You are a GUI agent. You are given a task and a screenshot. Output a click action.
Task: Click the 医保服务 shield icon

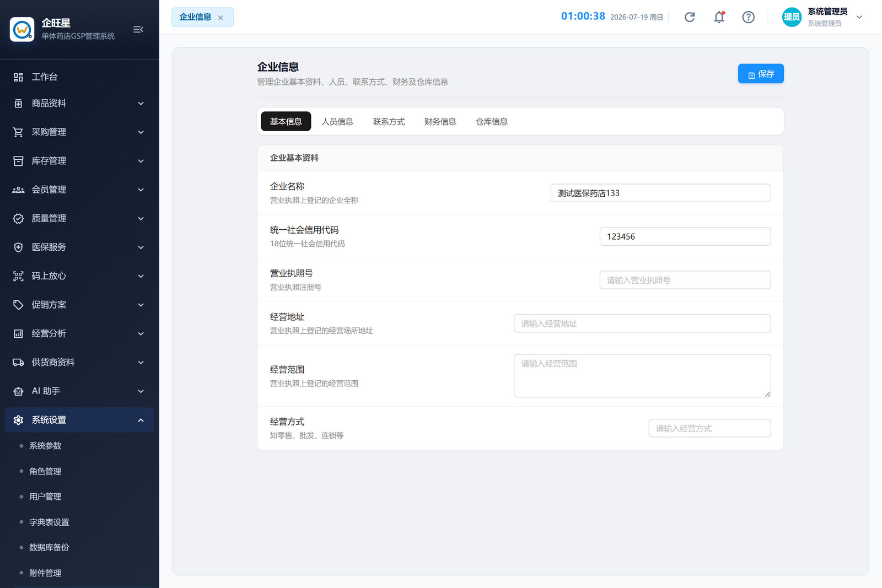18,247
